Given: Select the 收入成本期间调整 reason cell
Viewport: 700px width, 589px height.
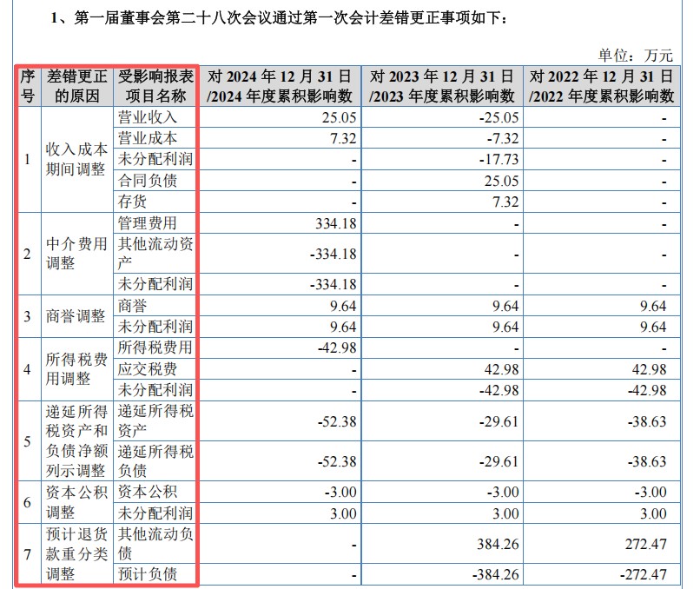Looking at the screenshot, I should 77,159.
